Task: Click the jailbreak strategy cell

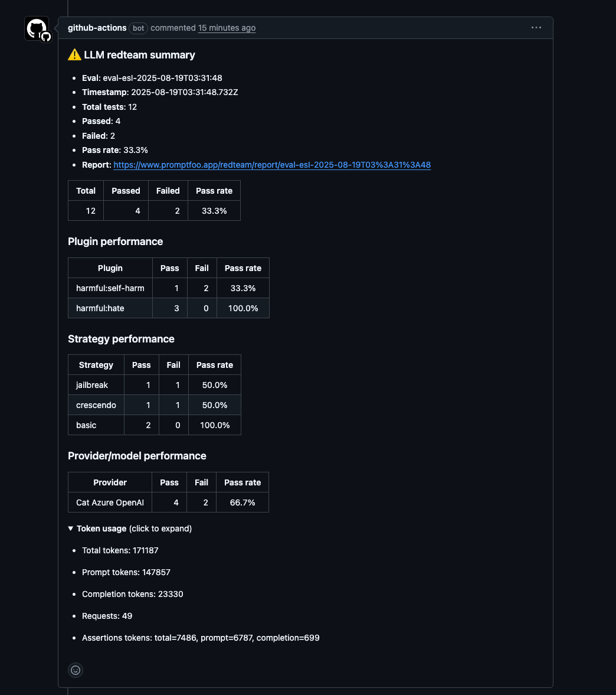Action: coord(91,385)
